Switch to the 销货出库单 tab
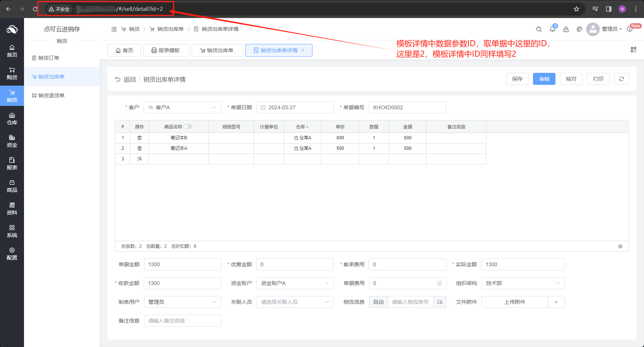 (x=216, y=50)
